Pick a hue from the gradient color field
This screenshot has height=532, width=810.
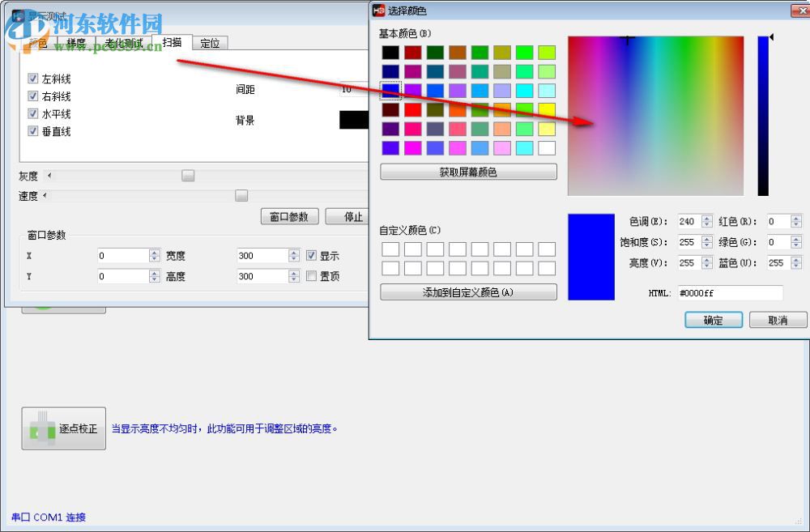pyautogui.click(x=656, y=113)
